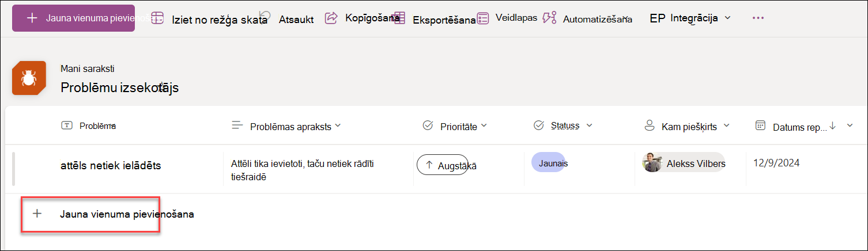
Task: Open the more options ellipsis menu
Action: click(x=758, y=18)
